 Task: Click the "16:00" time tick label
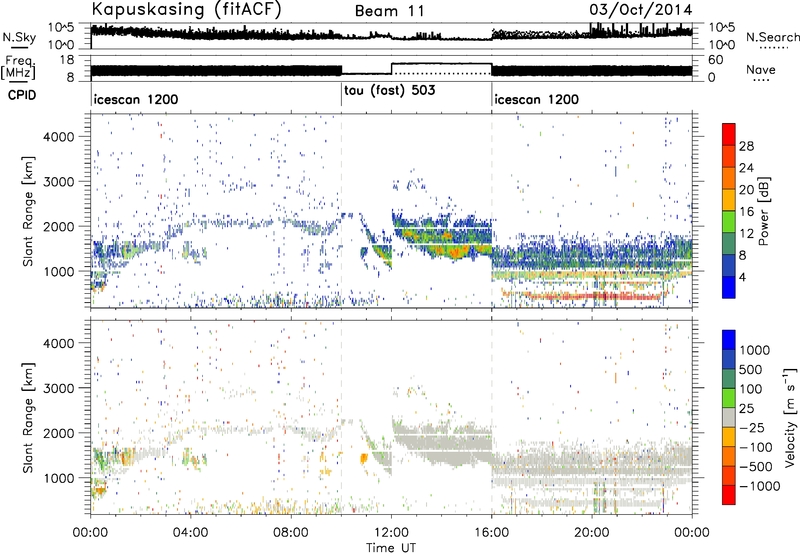click(491, 533)
